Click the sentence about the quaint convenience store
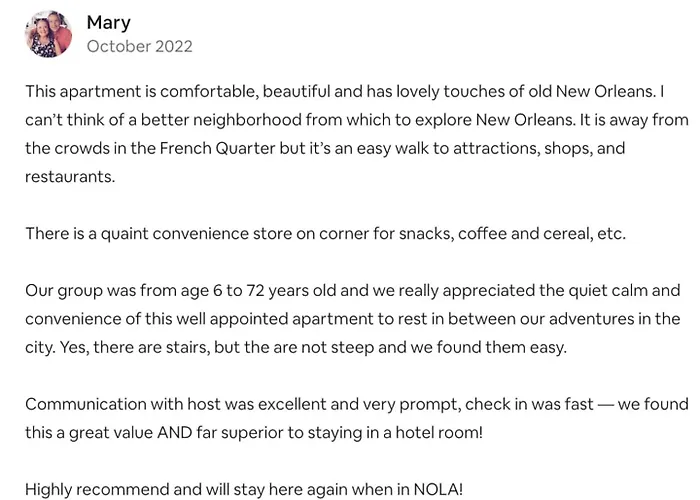The image size is (700, 500). [x=325, y=233]
